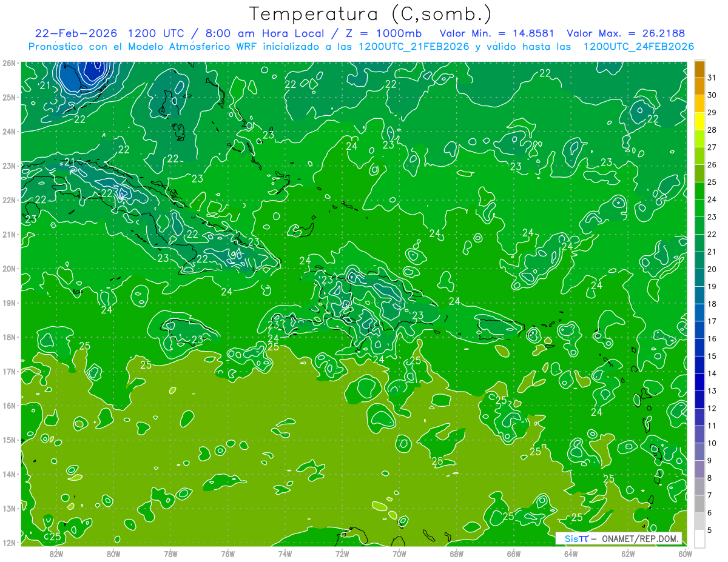Click the latitude label 22N

[x=8, y=200]
